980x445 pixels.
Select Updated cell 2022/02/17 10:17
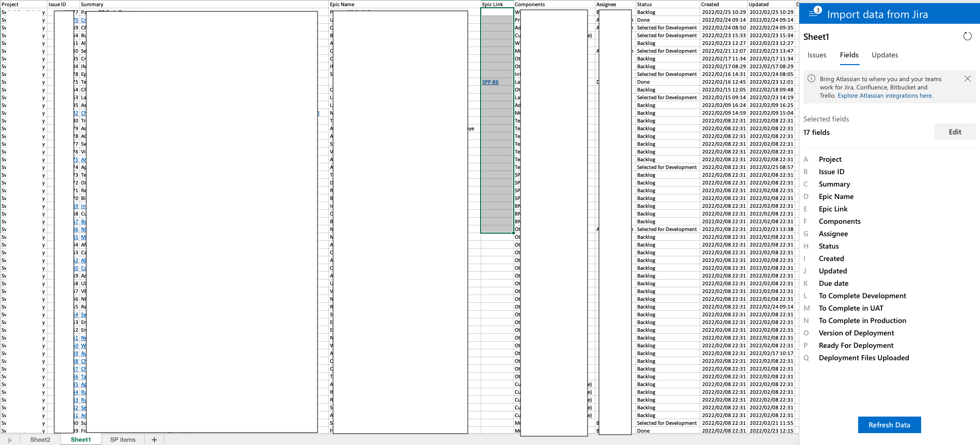coord(771,353)
